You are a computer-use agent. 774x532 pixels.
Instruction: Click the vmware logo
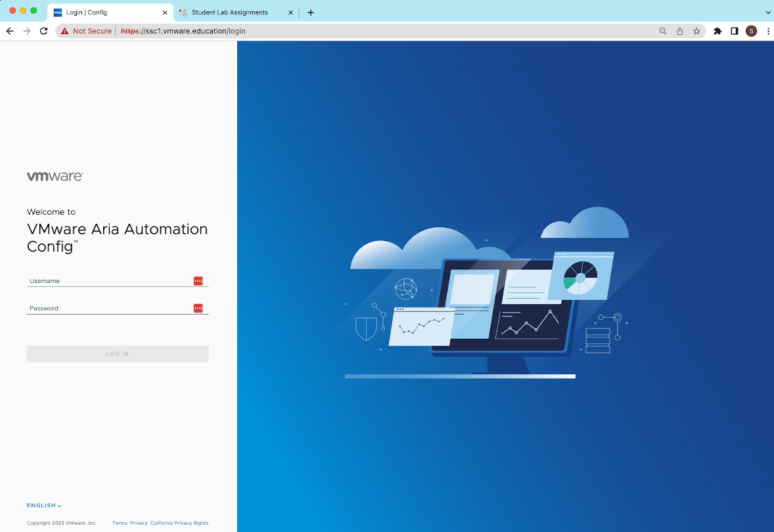click(55, 176)
